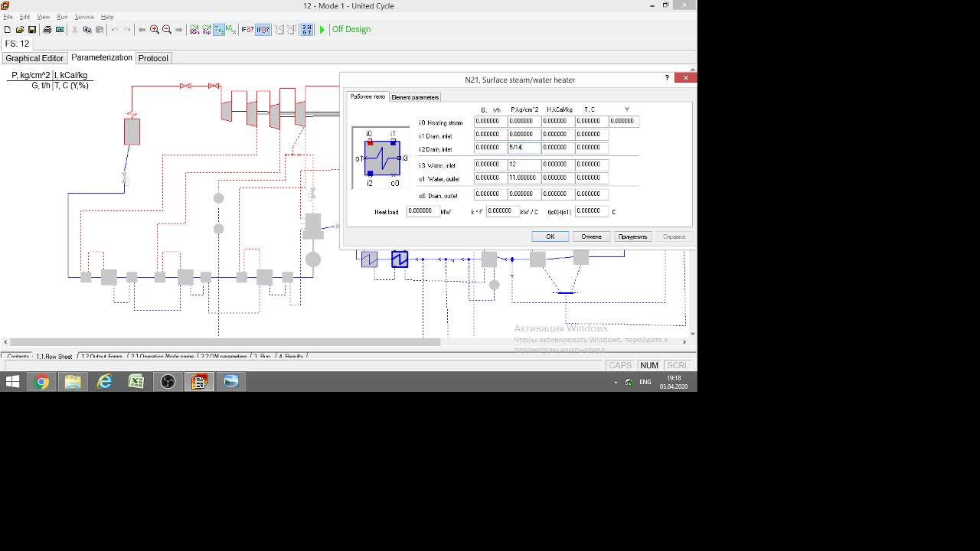
Task: Select the IF97 steam table icon
Action: pyautogui.click(x=263, y=30)
